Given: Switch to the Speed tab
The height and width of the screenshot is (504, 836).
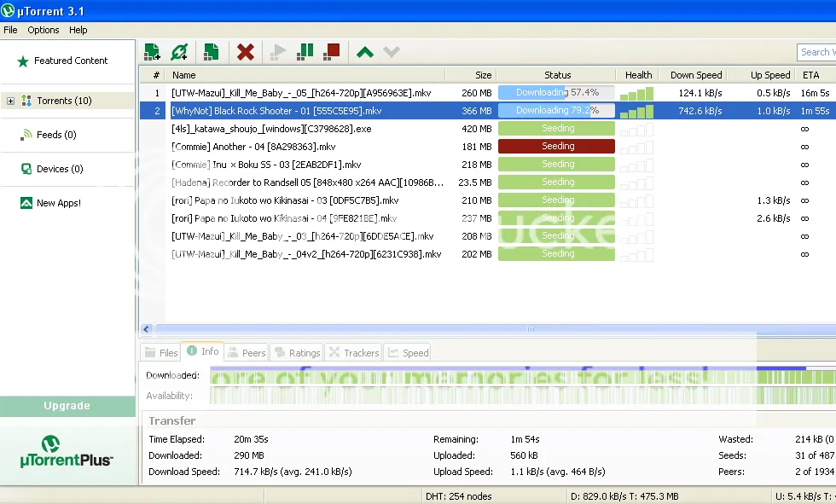Looking at the screenshot, I should click(409, 353).
